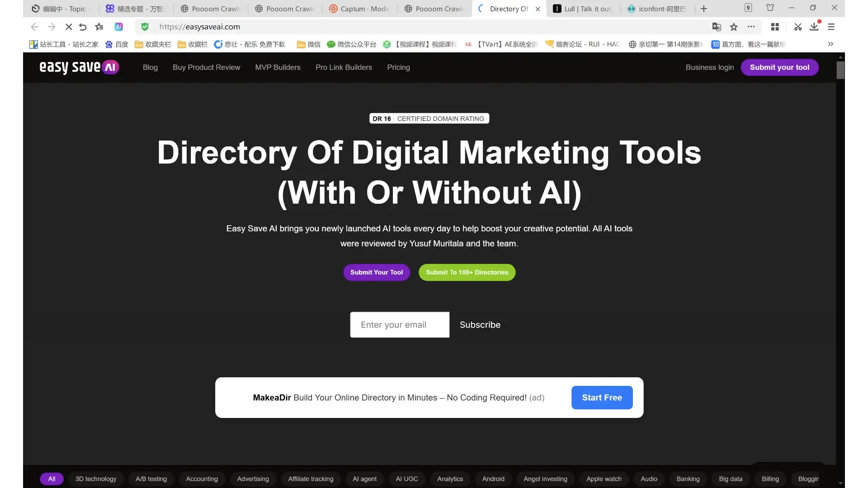Viewport: 868px width, 488px height.
Task: Click the Start Free ad button
Action: 602,398
